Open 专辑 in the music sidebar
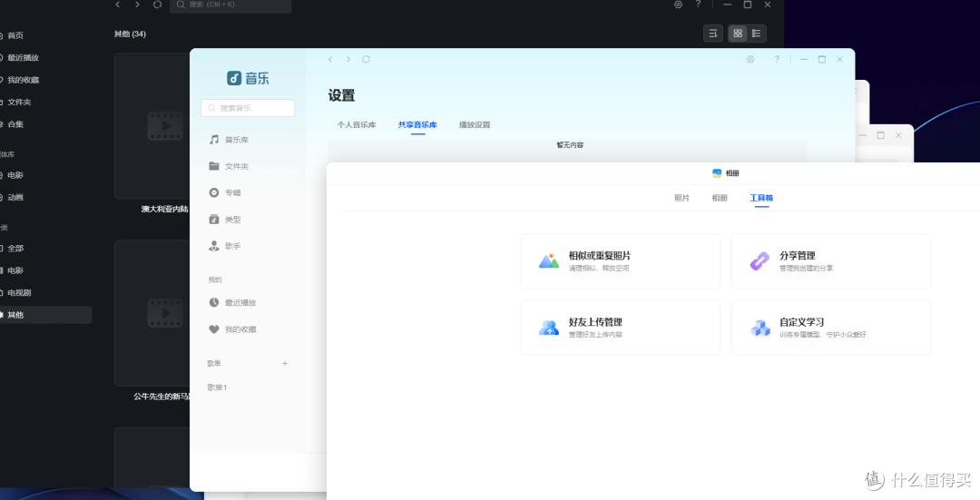 tap(225, 192)
